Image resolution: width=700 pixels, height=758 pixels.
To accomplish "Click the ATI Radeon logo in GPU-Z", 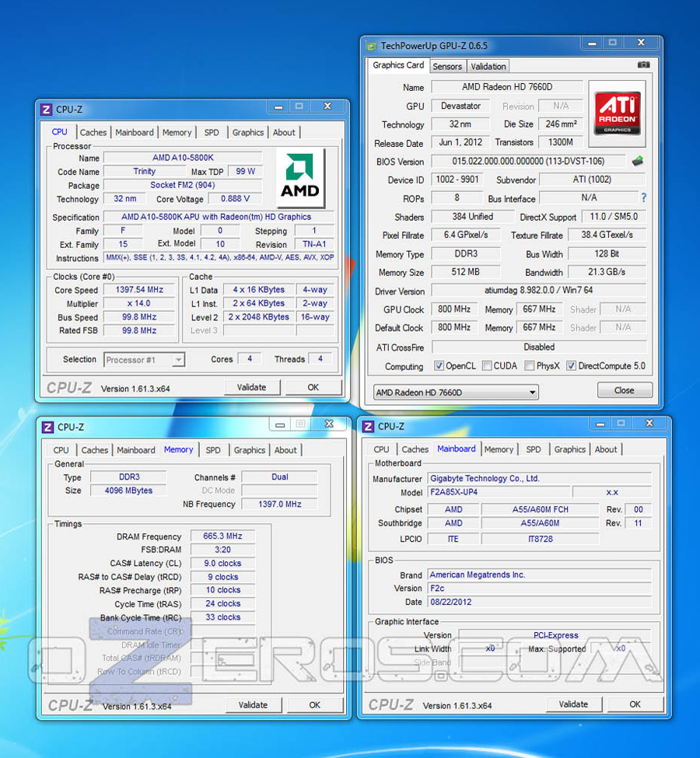I will point(617,114).
